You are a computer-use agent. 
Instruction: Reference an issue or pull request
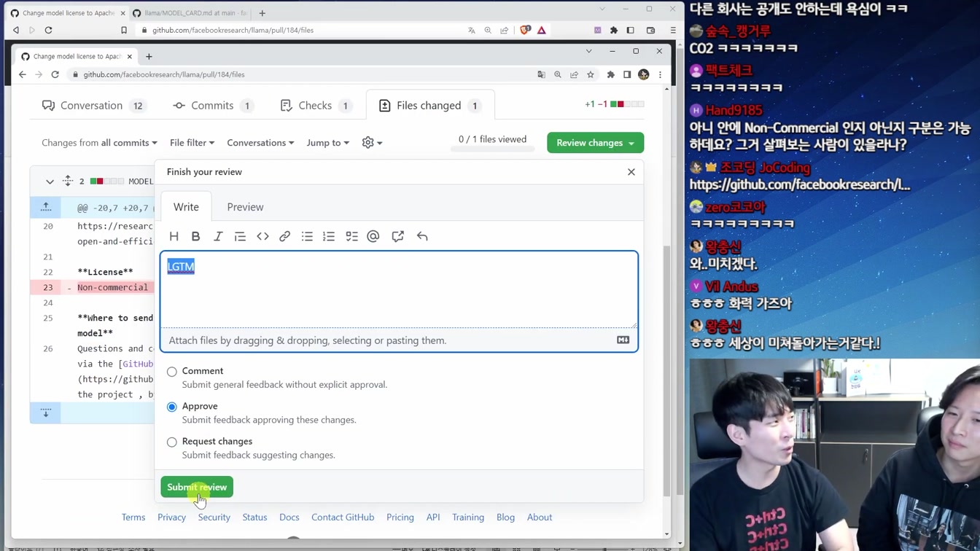tap(397, 236)
